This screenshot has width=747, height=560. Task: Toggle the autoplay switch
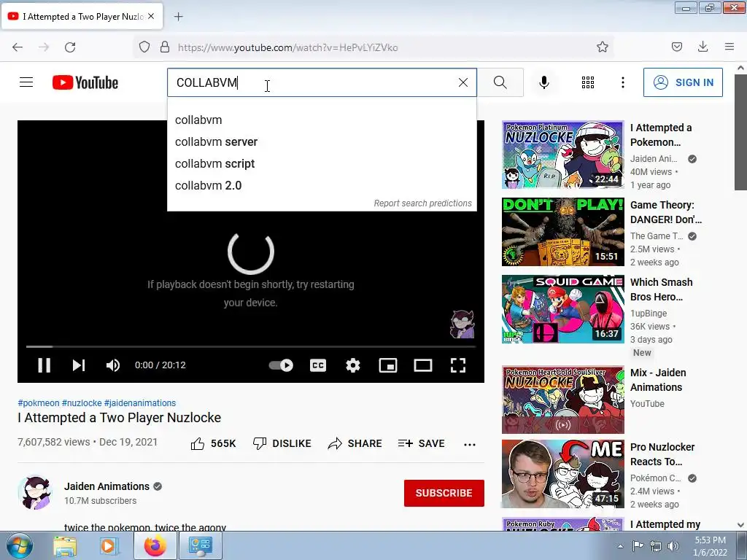(281, 365)
